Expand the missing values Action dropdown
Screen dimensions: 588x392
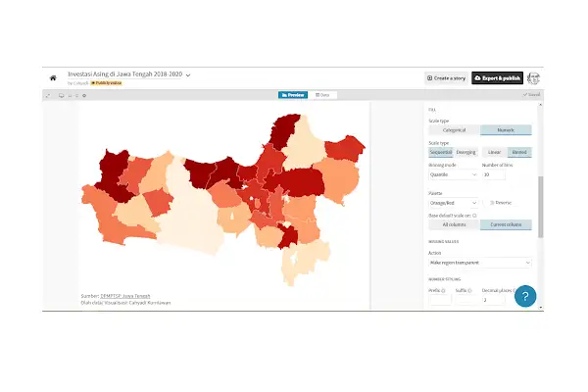480,263
